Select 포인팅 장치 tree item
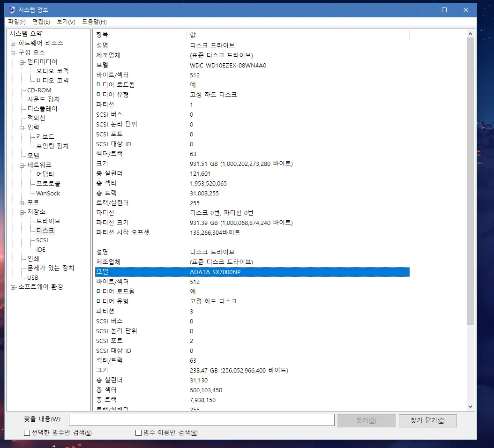The width and height of the screenshot is (494, 448). coord(52,146)
